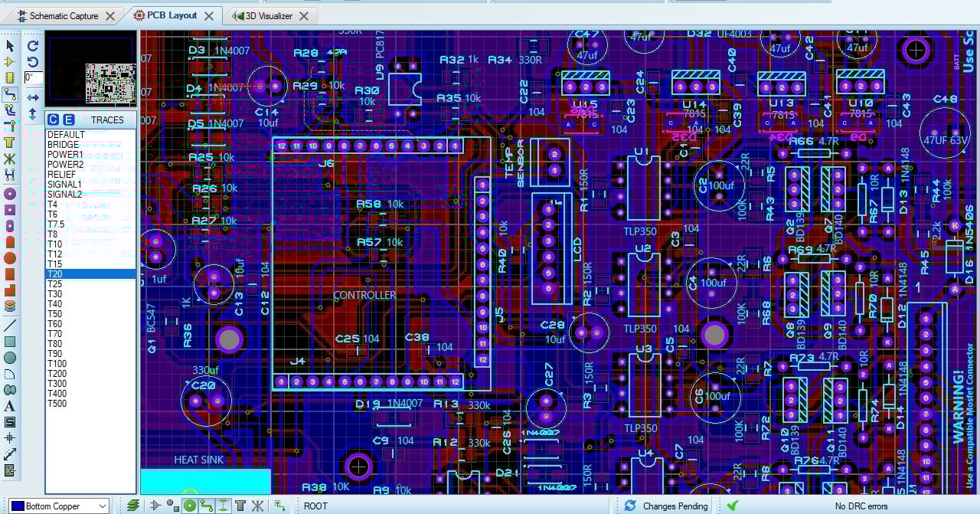Viewport: 980px width, 514px height.
Task: Select the 2D Graphics Box tool
Action: click(10, 342)
